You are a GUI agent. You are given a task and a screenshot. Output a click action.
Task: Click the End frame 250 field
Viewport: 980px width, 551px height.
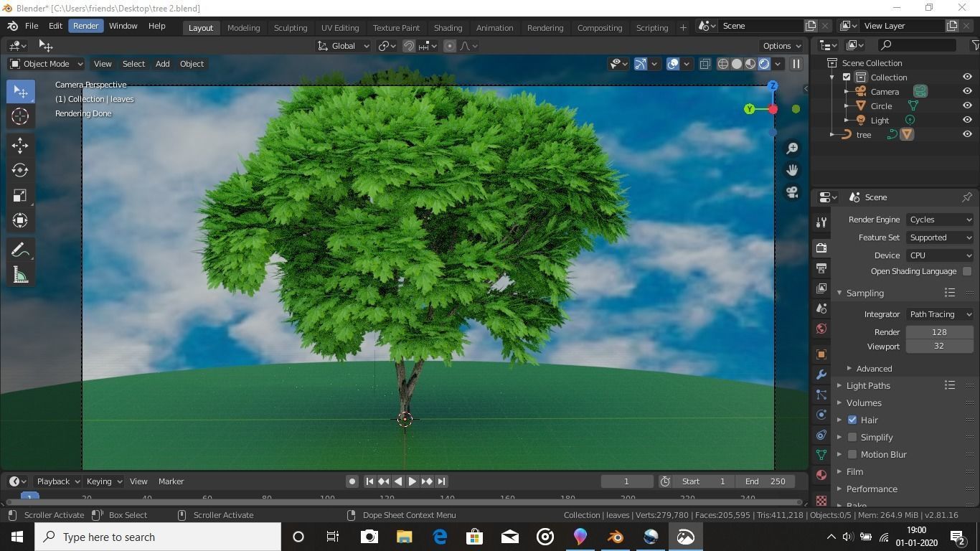765,481
